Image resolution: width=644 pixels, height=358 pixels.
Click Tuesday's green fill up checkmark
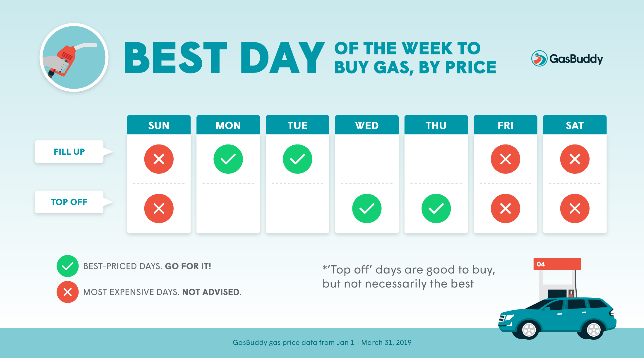click(x=297, y=159)
